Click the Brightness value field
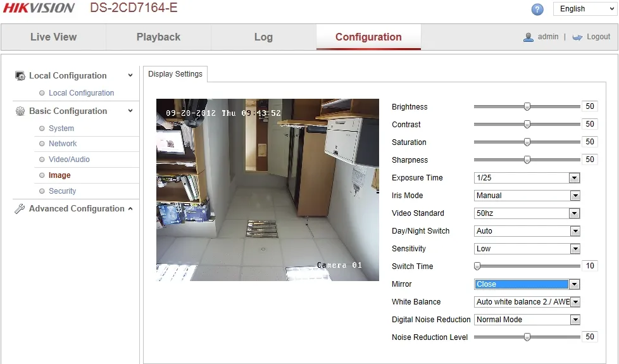Image resolution: width=619 pixels, height=364 pixels. pyautogui.click(x=590, y=106)
